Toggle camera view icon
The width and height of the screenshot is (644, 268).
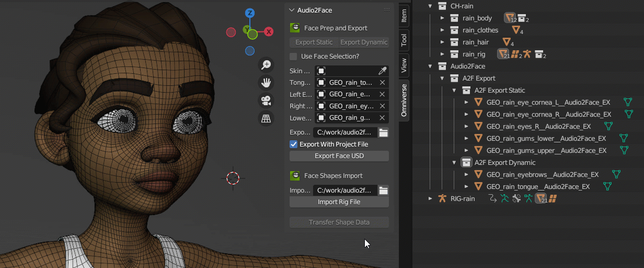pos(267,100)
